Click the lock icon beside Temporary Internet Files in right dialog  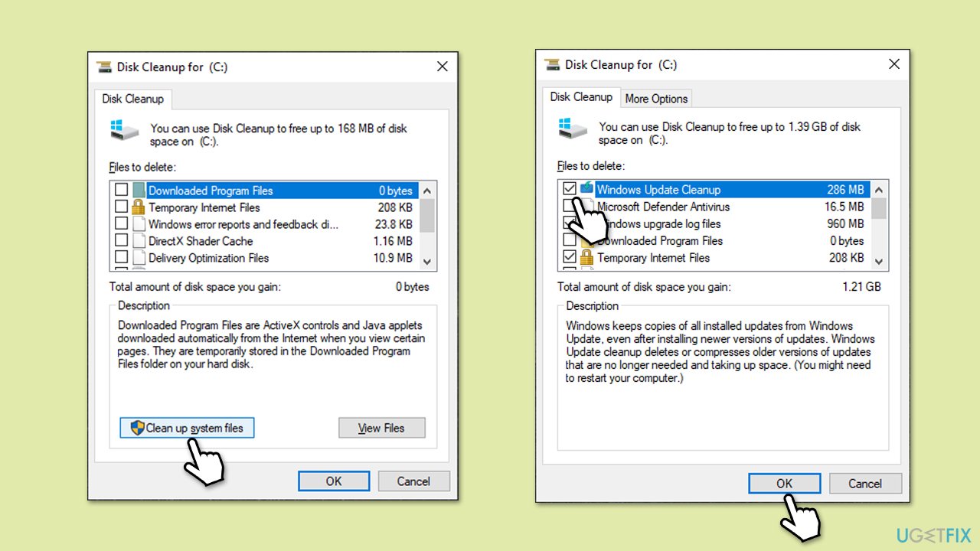(x=587, y=258)
